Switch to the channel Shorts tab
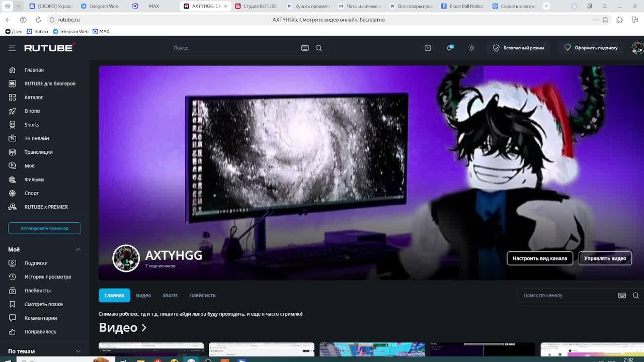644x362 pixels. 170,295
